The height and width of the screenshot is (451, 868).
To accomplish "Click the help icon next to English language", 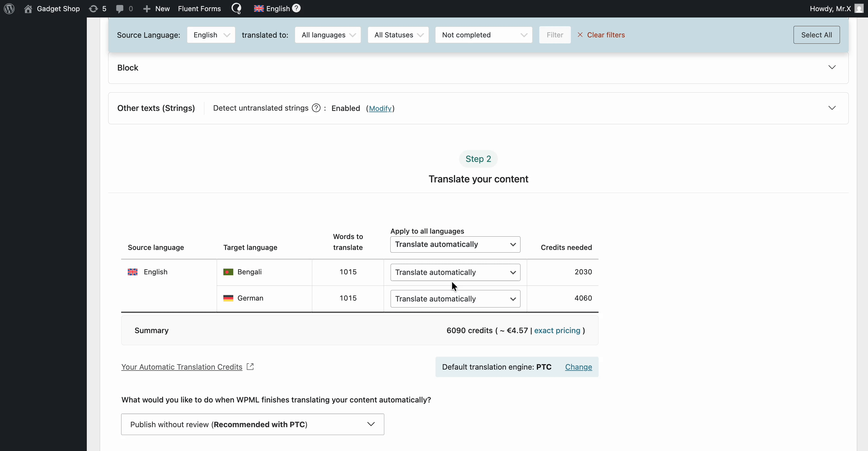I will click(296, 8).
